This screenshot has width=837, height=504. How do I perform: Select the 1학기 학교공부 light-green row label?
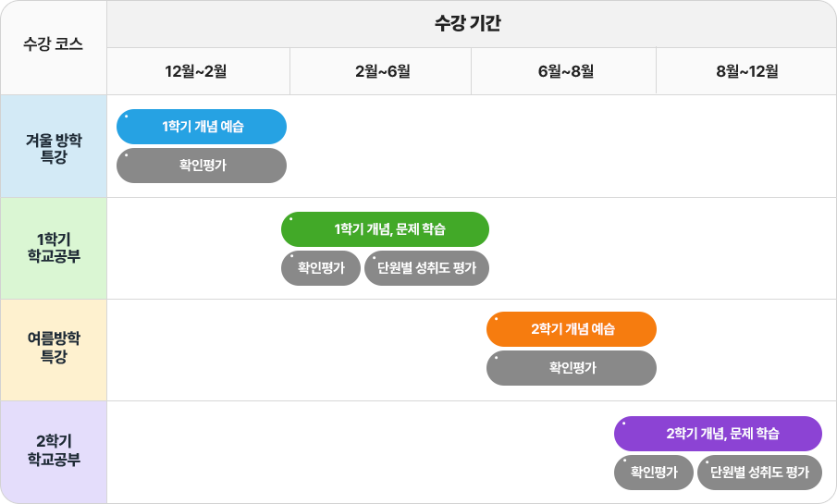pos(54,248)
